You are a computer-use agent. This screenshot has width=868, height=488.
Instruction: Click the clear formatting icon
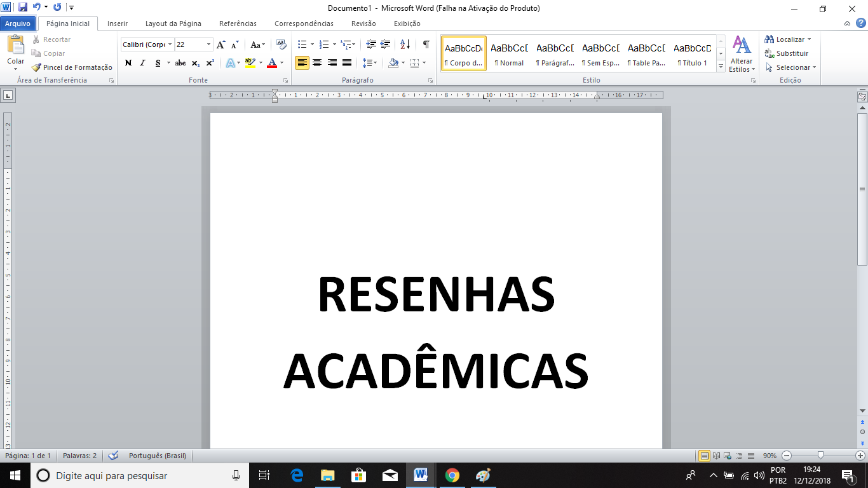tap(281, 44)
